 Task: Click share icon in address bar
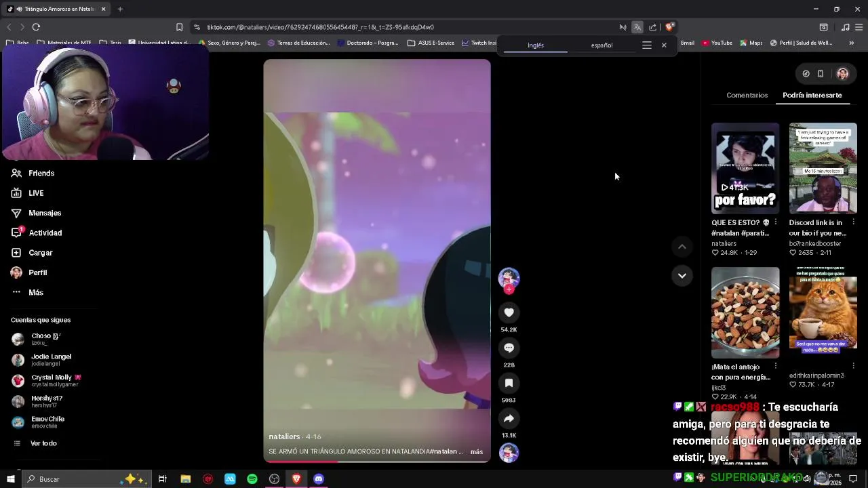[652, 27]
